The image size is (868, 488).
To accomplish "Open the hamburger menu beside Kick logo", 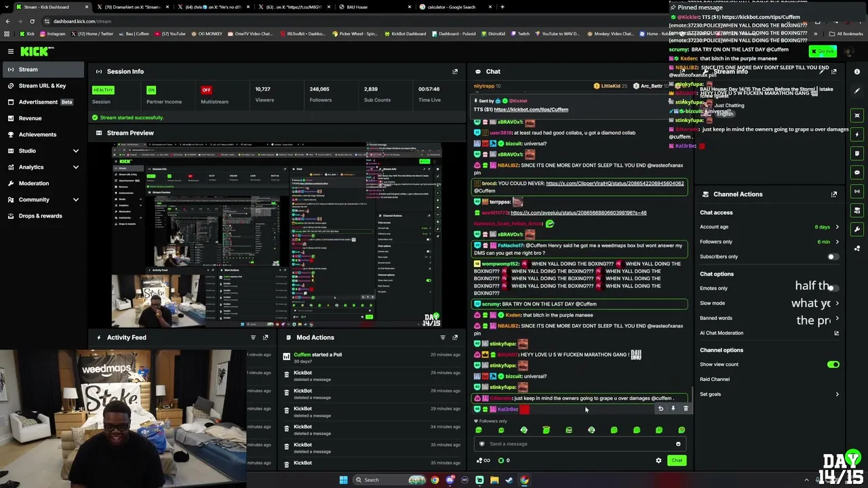I will (11, 52).
